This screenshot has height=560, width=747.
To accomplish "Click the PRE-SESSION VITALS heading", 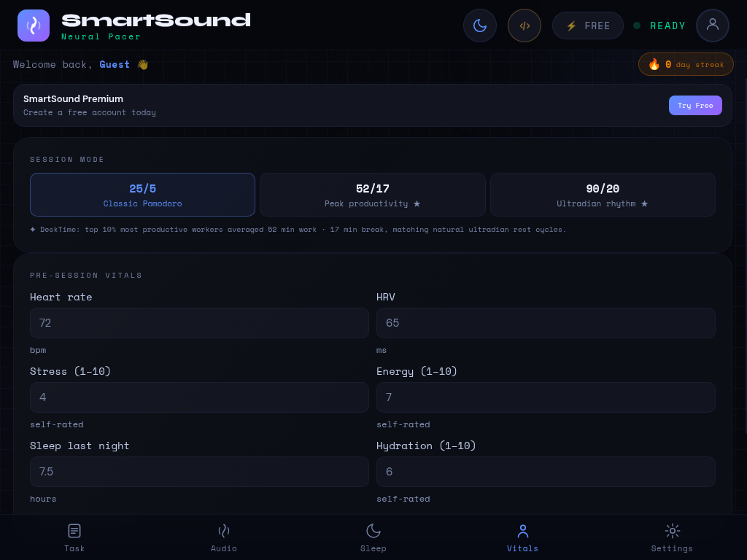I will coord(86,275).
